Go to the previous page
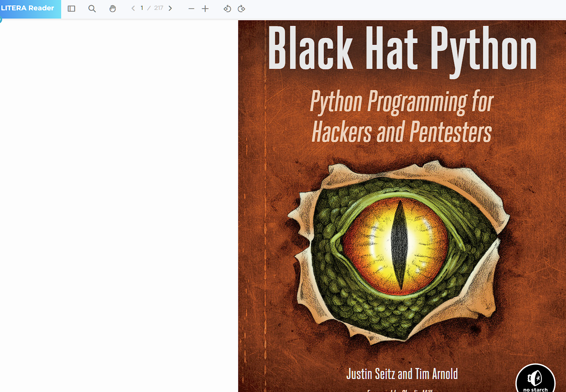The width and height of the screenshot is (566, 392). tap(133, 8)
